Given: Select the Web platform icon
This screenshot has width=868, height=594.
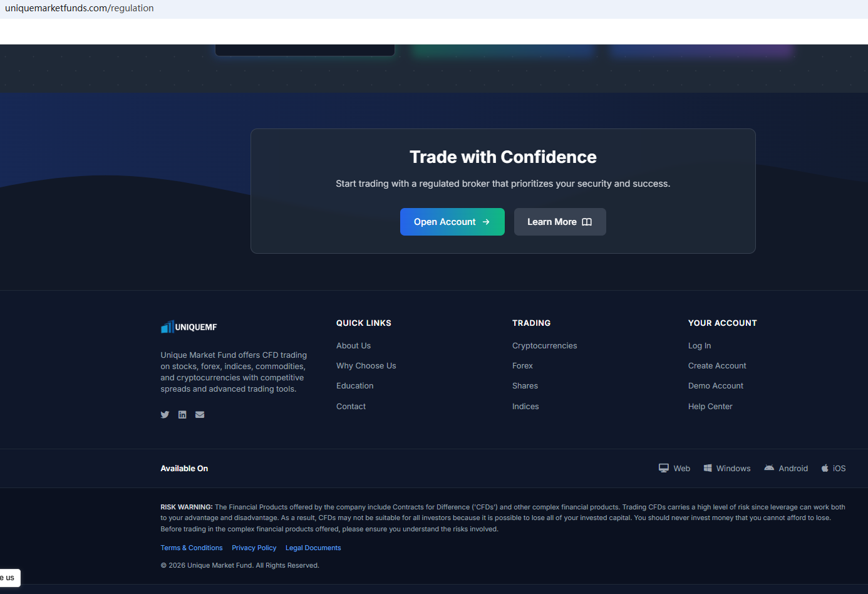Looking at the screenshot, I should click(664, 468).
